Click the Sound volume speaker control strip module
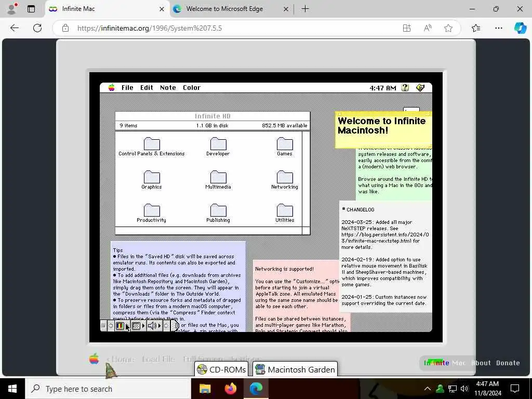532x399 pixels. pyautogui.click(x=152, y=326)
